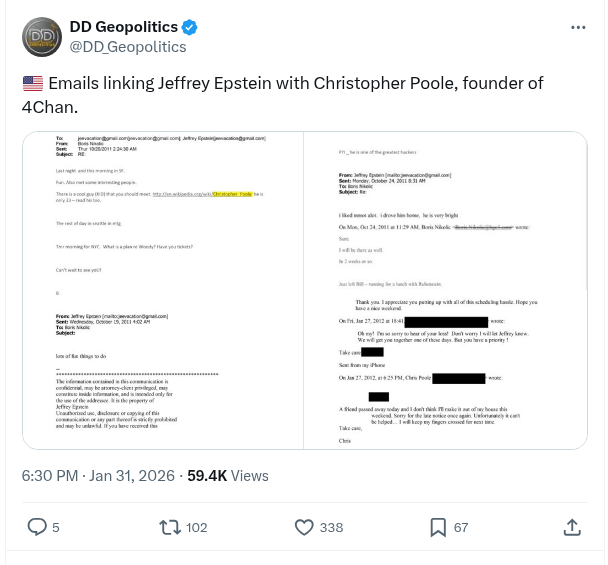608x565 pixels.
Task: Open DD Geopolitics display name link
Action: [123, 28]
